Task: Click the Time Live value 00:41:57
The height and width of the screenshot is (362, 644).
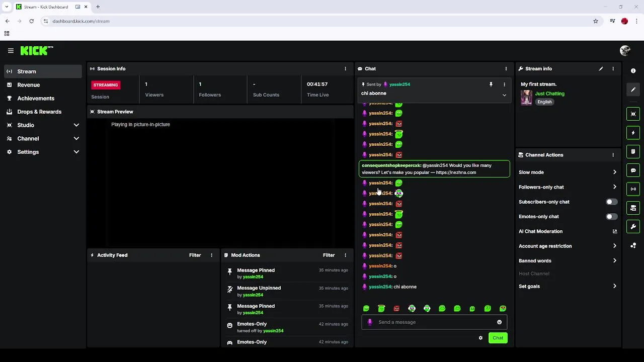Action: tap(317, 84)
